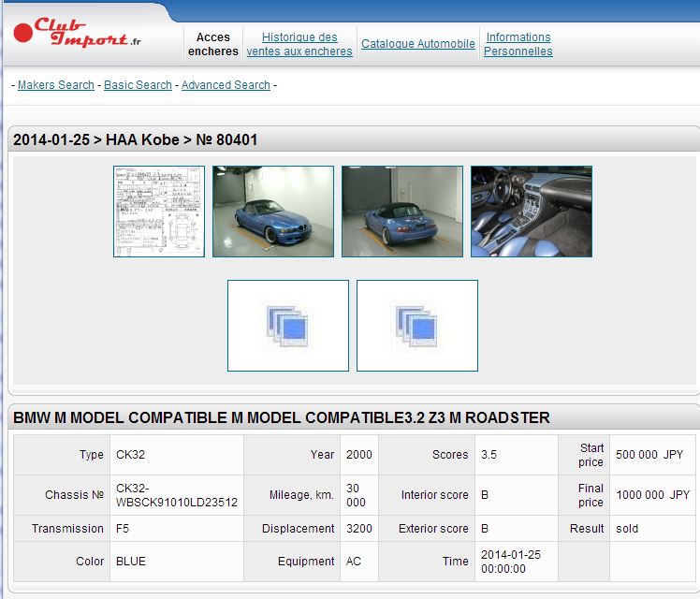
Task: Open Historique des ventes aux encheres
Action: (299, 44)
